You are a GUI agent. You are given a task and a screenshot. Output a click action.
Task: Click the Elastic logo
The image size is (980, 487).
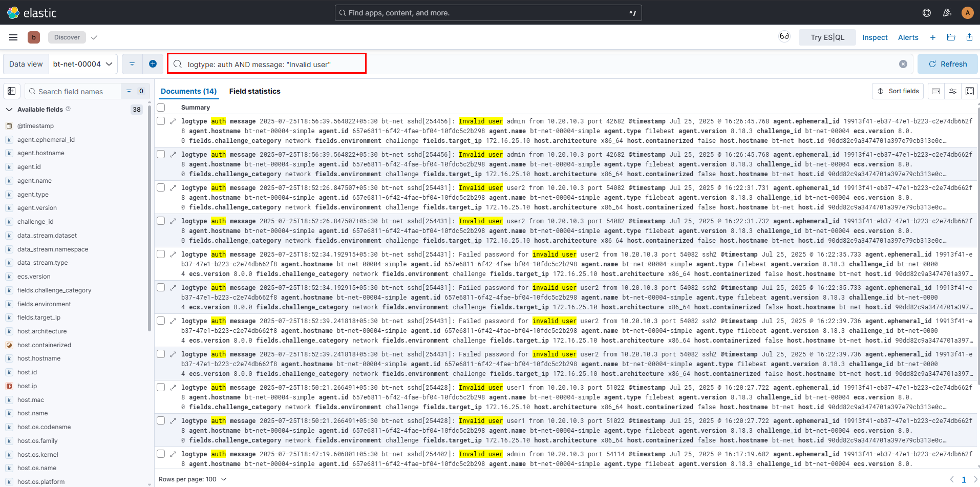coord(32,13)
